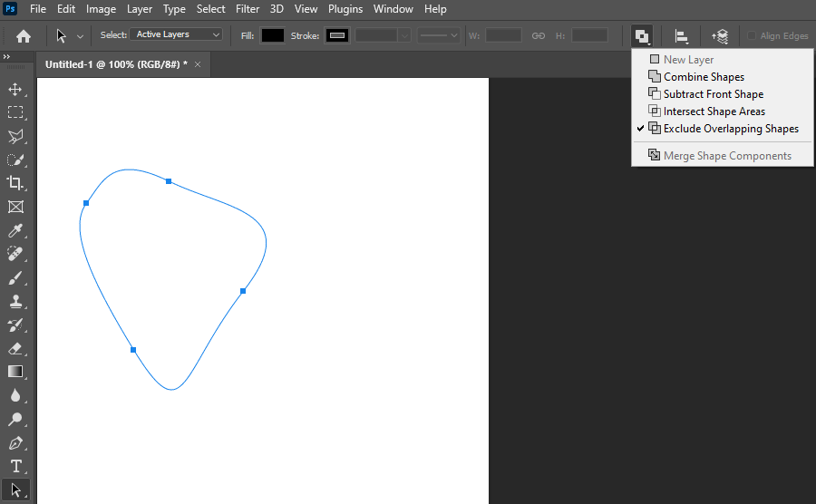Open the File menu

pyautogui.click(x=38, y=9)
